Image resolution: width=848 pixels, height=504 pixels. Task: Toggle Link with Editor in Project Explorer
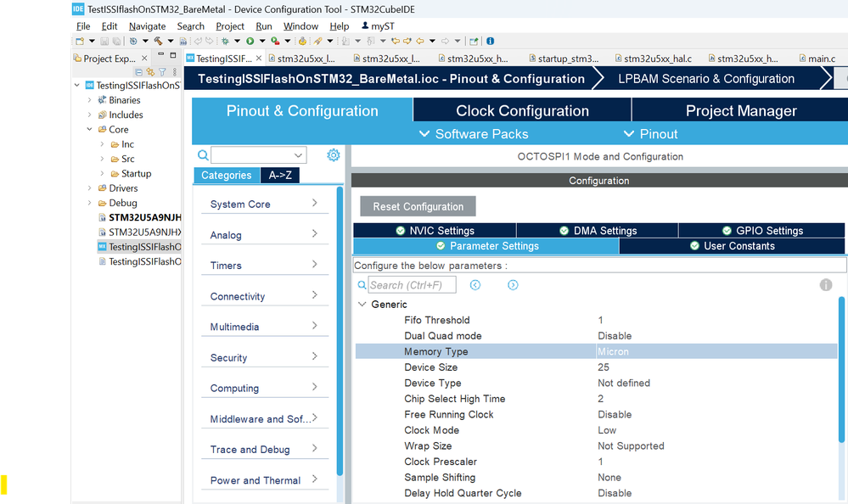[150, 72]
